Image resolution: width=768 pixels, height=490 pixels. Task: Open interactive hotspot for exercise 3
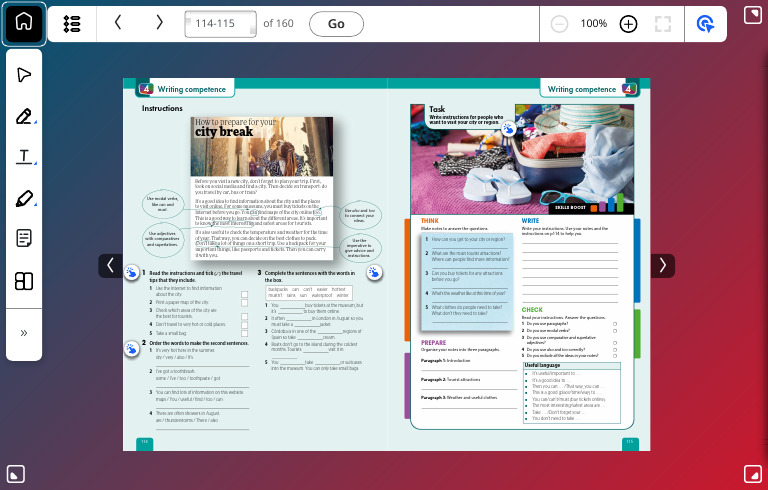374,272
